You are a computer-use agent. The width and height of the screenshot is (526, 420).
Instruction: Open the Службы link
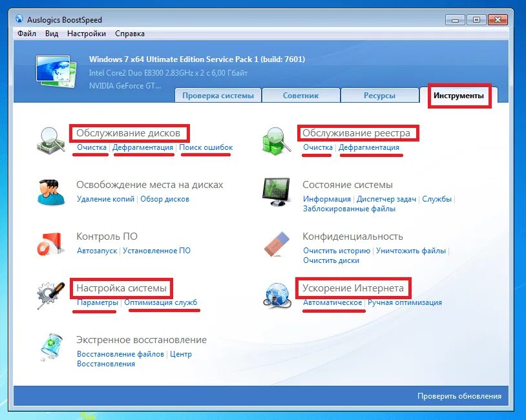(x=437, y=199)
